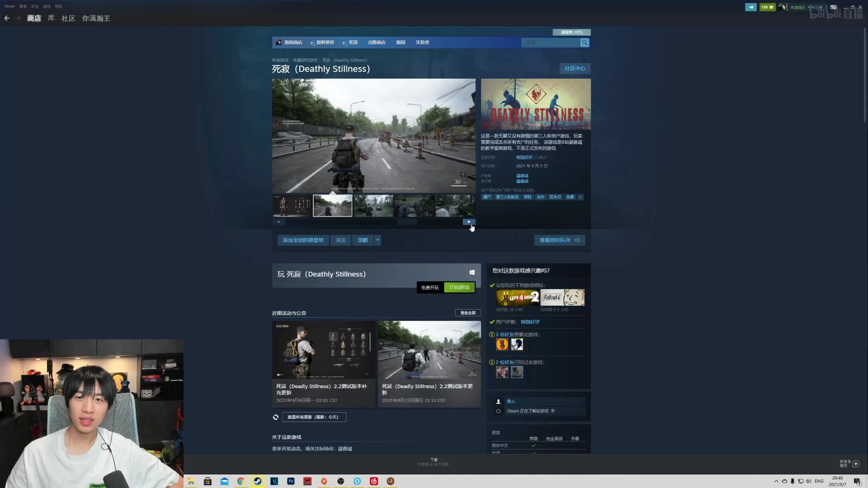Image resolution: width=868 pixels, height=488 pixels.
Task: Open the Steam menu in title bar
Action: [9, 6]
